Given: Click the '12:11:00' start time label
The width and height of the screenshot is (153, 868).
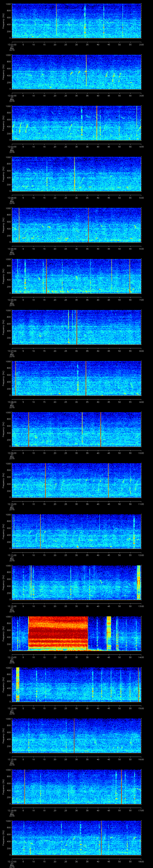Looking at the screenshot, I should click(12, 555).
